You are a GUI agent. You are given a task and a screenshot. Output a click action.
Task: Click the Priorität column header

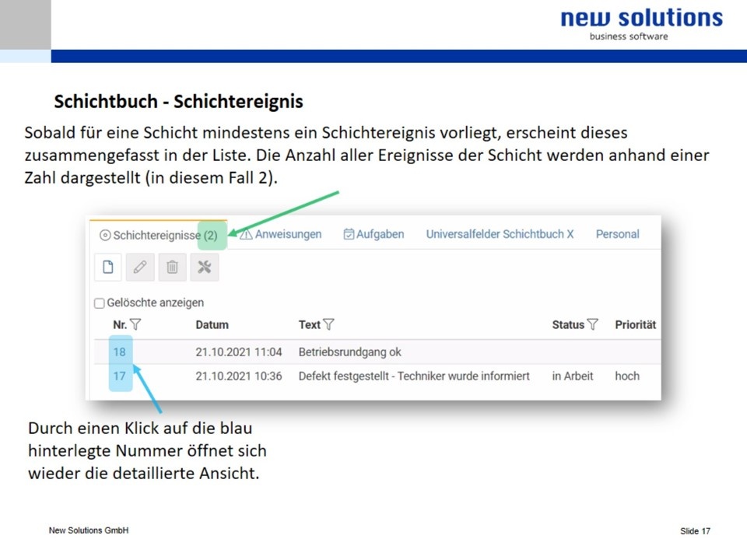[x=635, y=324]
